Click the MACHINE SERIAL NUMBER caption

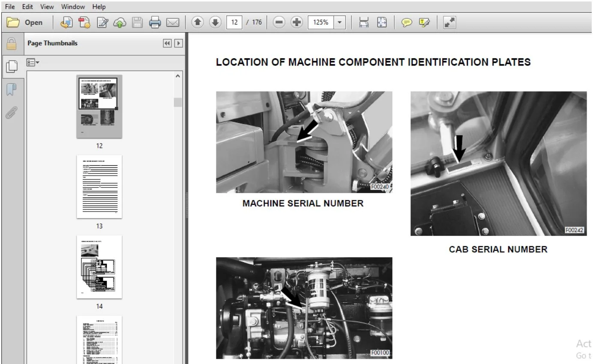pos(303,203)
